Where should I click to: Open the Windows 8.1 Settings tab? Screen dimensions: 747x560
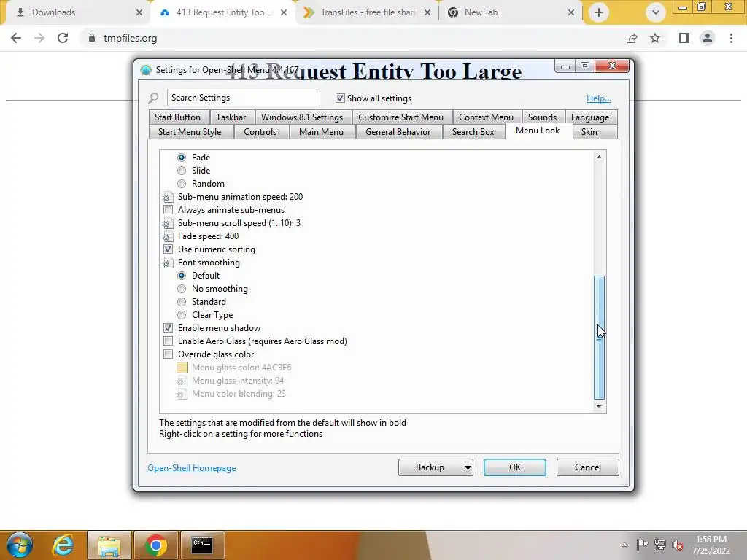[x=302, y=117]
